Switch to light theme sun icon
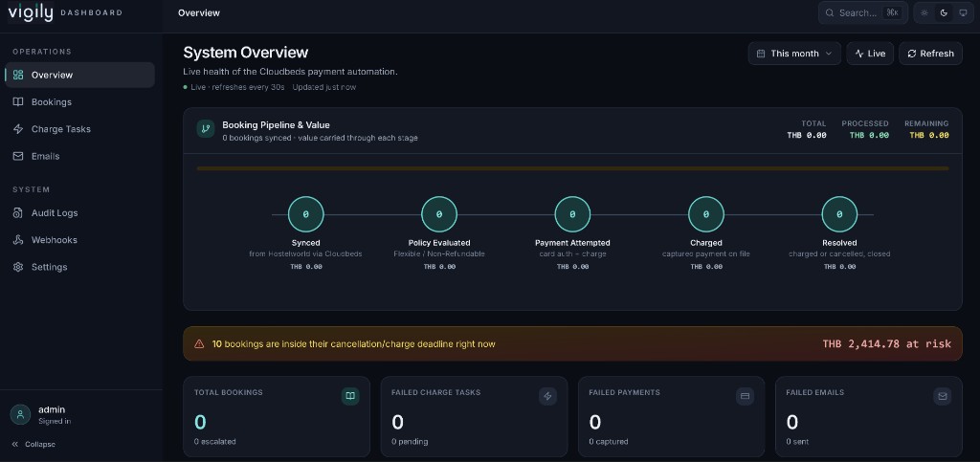The image size is (980, 462). 924,12
